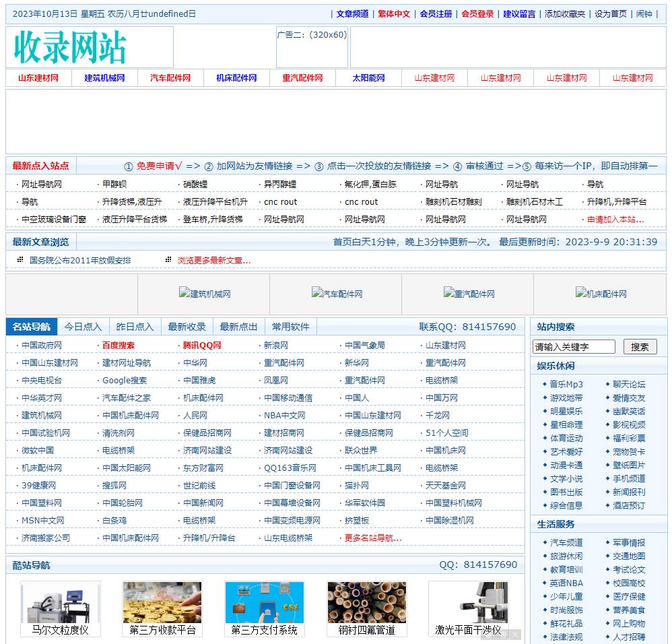The image size is (672, 644).
Task: Open the 甲醇钡 link
Action: 114,185
